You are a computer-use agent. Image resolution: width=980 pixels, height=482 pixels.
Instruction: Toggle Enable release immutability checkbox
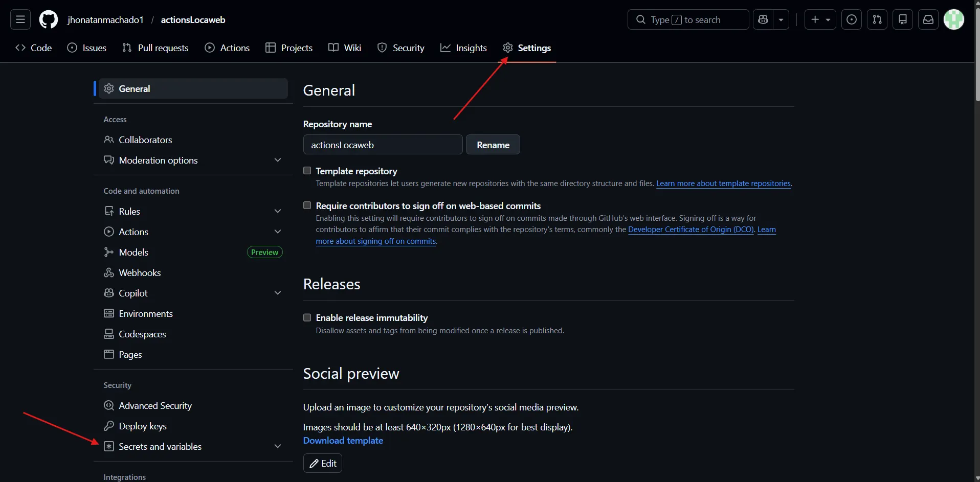pyautogui.click(x=307, y=317)
